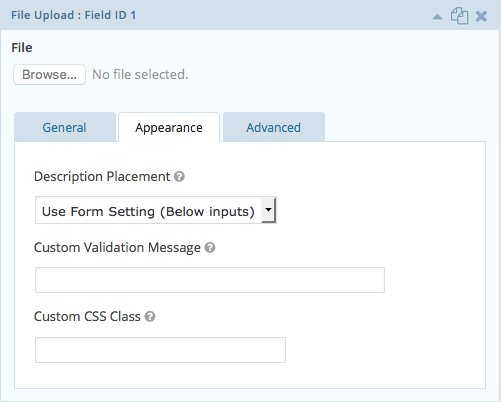The image size is (501, 402).
Task: Focus the Custom CSS Class text field
Action: (160, 350)
